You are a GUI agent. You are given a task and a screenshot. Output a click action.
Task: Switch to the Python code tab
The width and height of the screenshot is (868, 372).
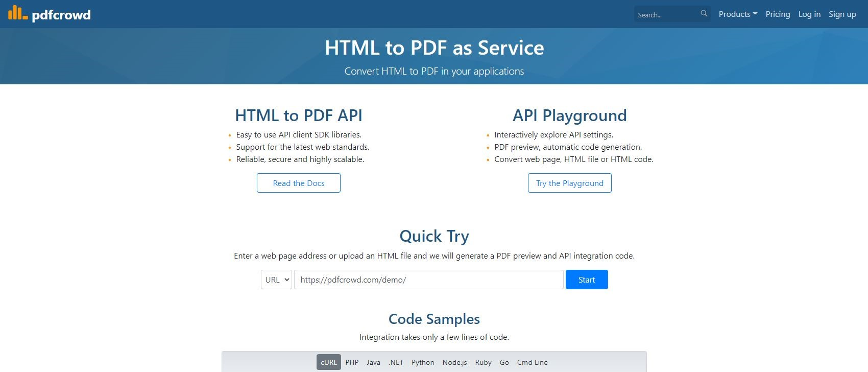(x=423, y=362)
